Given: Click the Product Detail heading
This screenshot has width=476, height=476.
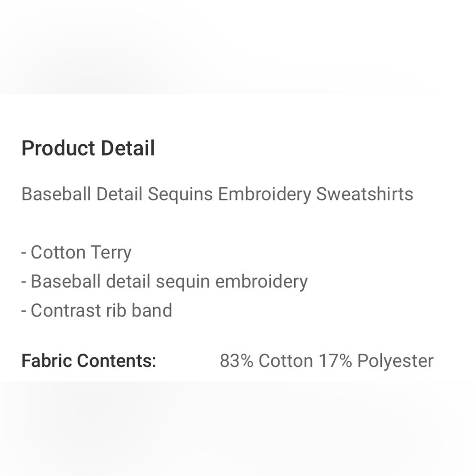Looking at the screenshot, I should [88, 148].
